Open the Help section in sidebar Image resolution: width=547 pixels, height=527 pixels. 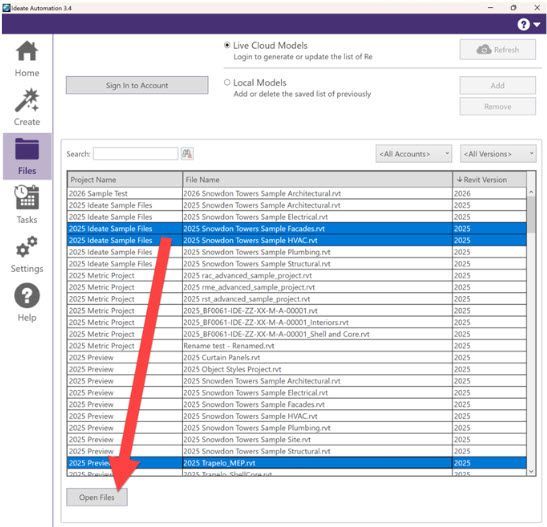point(27,303)
